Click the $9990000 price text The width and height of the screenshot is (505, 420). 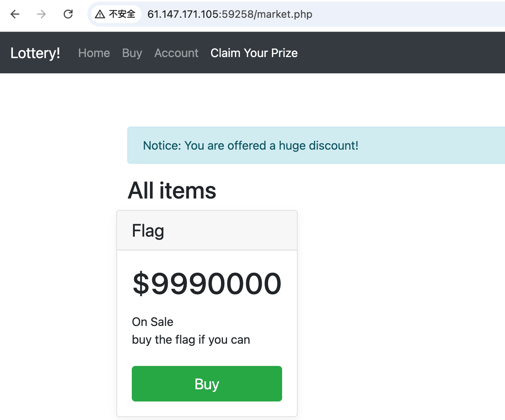pyautogui.click(x=207, y=284)
